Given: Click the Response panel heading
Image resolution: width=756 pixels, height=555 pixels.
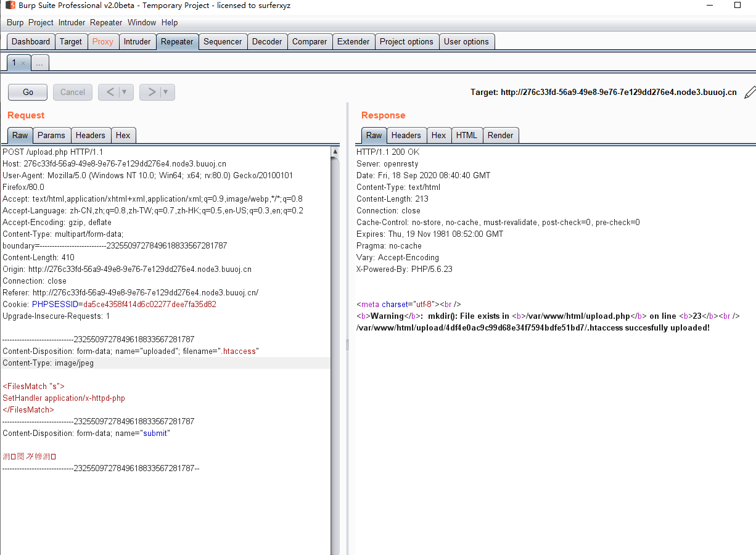Looking at the screenshot, I should pos(384,115).
